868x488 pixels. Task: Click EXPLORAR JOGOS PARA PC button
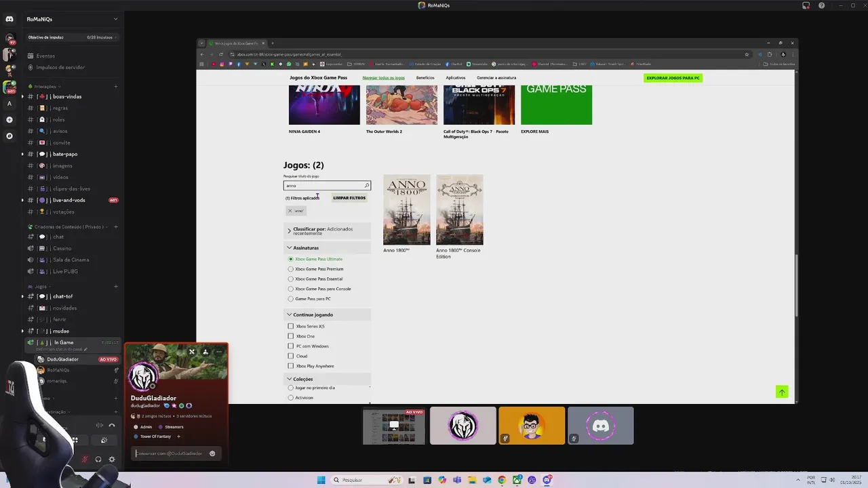(673, 78)
